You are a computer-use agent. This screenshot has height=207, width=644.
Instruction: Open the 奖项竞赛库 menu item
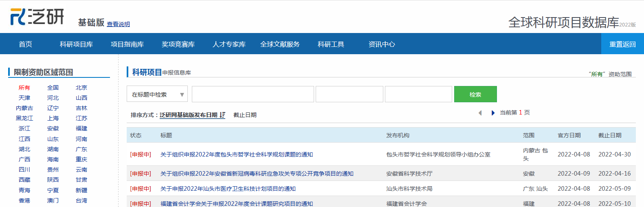pyautogui.click(x=178, y=44)
